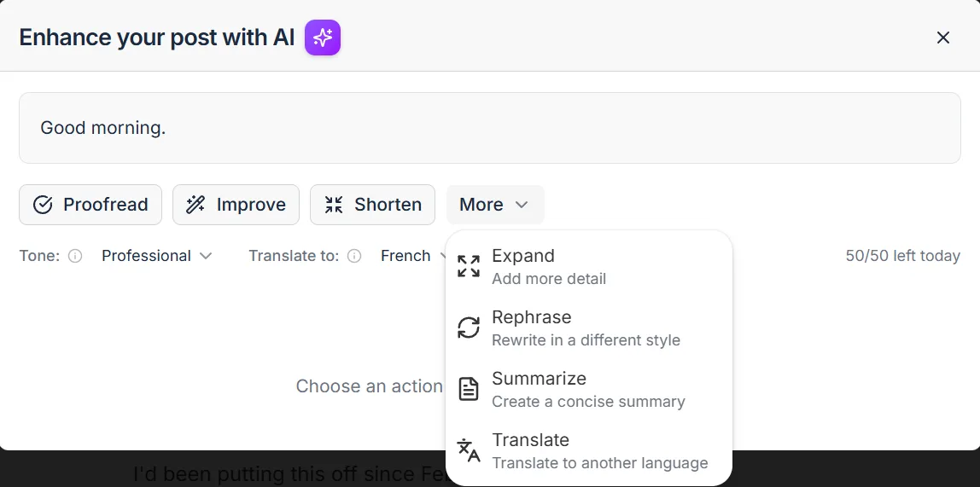Select Translate to another language option
Screen dimensions: 980x487
(589, 450)
